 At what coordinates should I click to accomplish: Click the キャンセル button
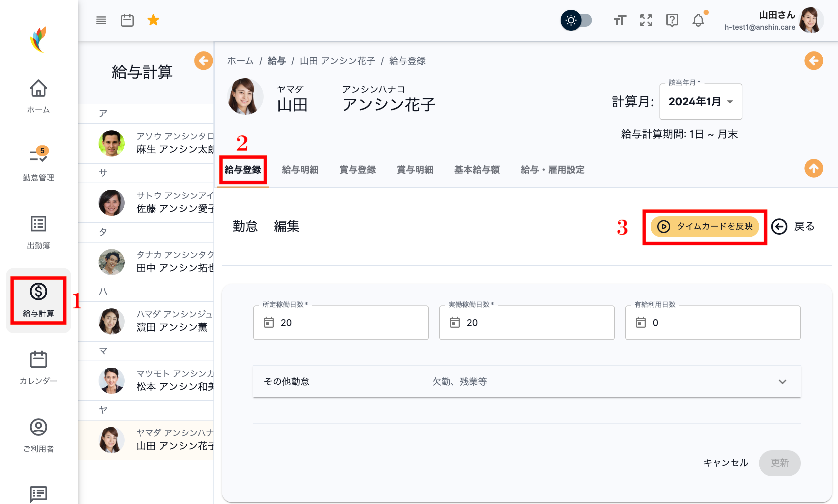click(x=725, y=463)
